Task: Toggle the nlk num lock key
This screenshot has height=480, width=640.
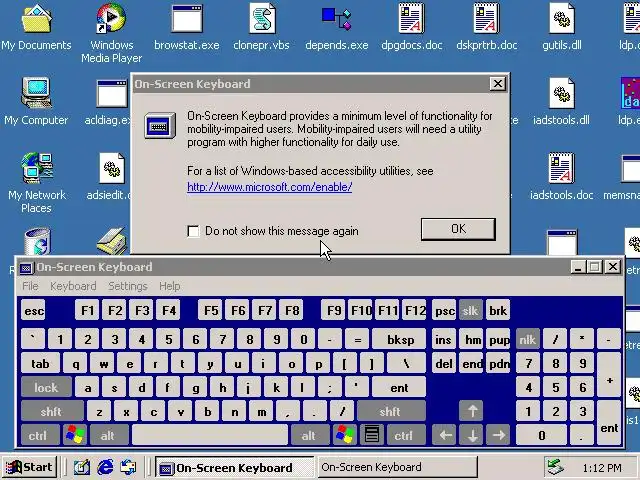Action: point(527,339)
